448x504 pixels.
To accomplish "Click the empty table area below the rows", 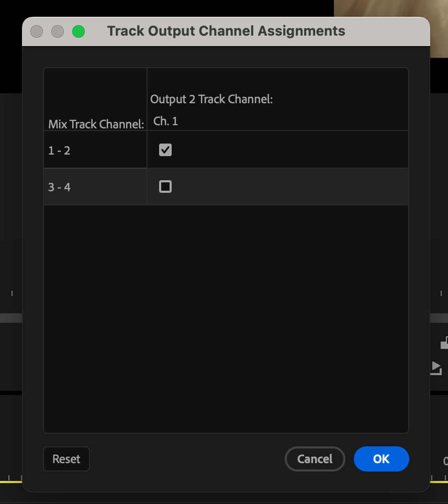I will click(x=226, y=314).
